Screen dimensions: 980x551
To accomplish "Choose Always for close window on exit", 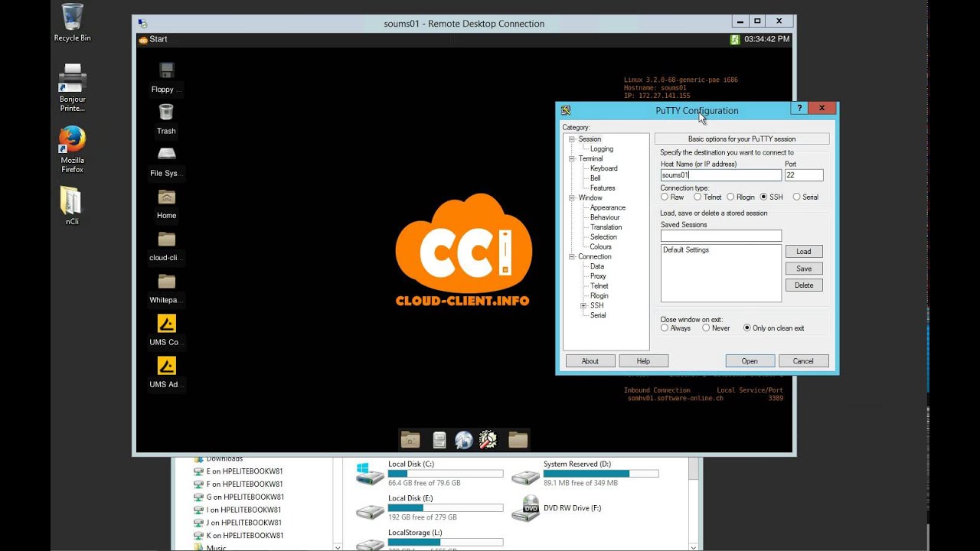I will click(x=665, y=328).
